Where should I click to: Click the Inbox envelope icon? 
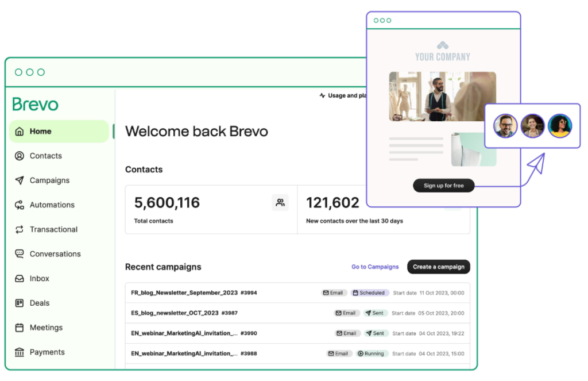coord(20,278)
